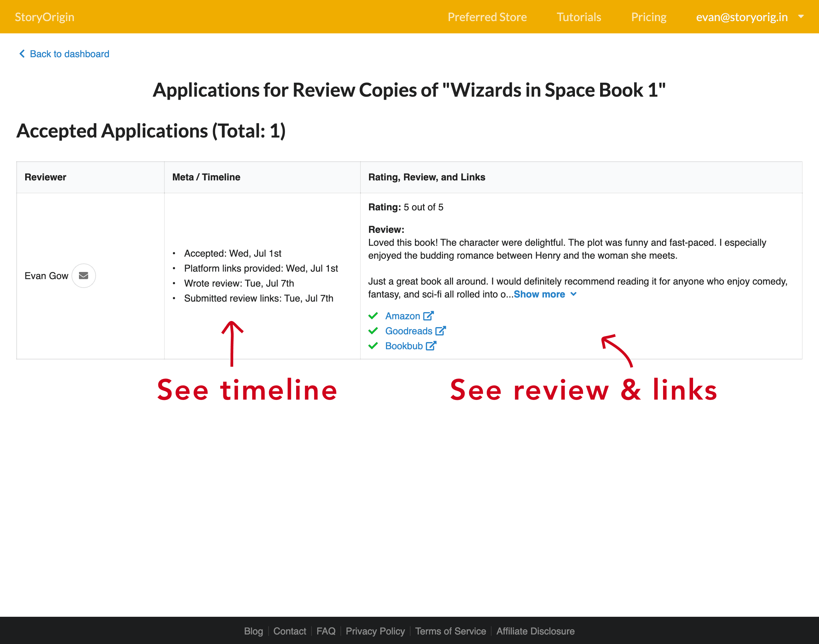Click the external link icon next to Goodreads
The image size is (819, 644).
click(440, 331)
